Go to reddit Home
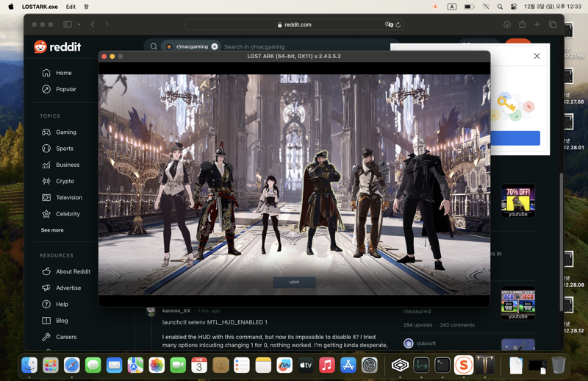 63,73
